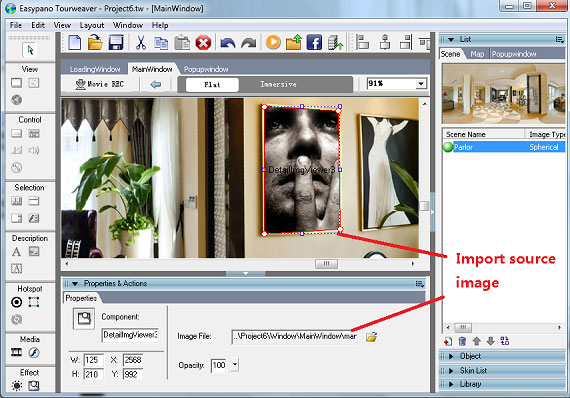
Task: Insert a text component with A icon
Action: coord(16,252)
